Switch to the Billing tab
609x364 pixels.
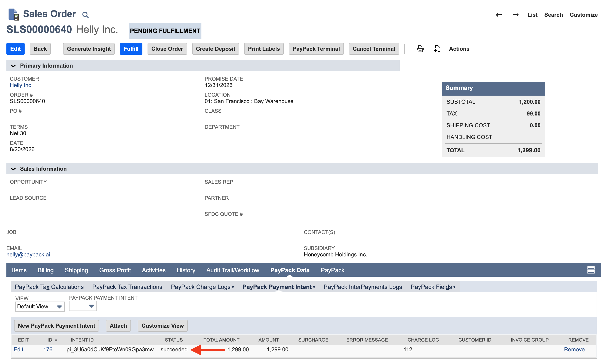click(x=46, y=270)
